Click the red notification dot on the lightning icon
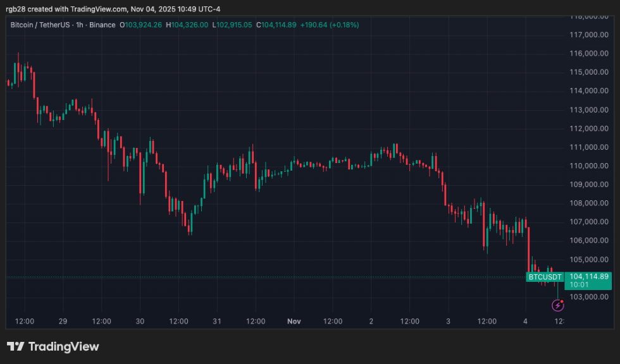This screenshot has height=364, width=620. (563, 300)
